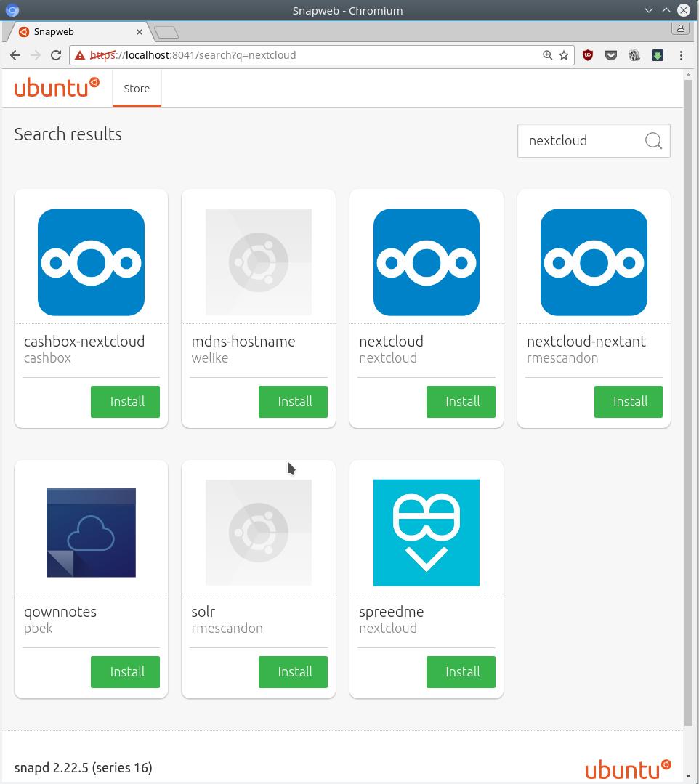This screenshot has height=784, width=699.
Task: Open the Pocket extension icon
Action: (x=611, y=55)
